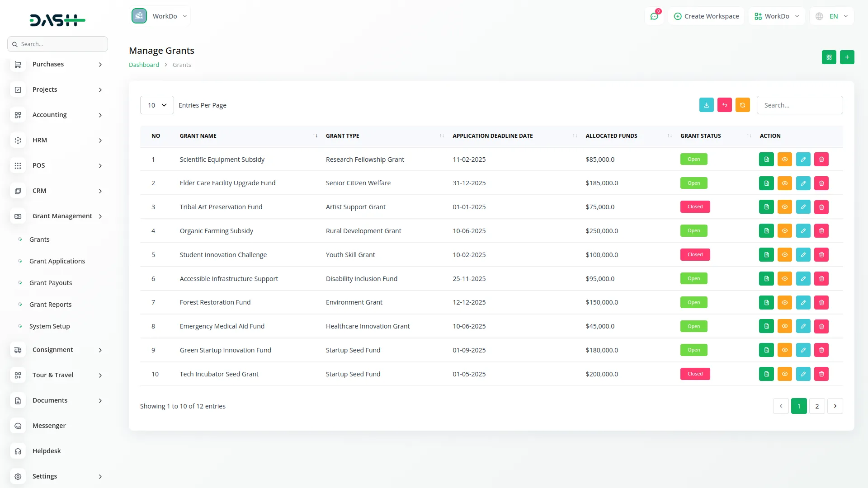This screenshot has width=868, height=488.
Task: Toggle the Open status badge on Organic Farming Subsidy
Action: tap(693, 230)
